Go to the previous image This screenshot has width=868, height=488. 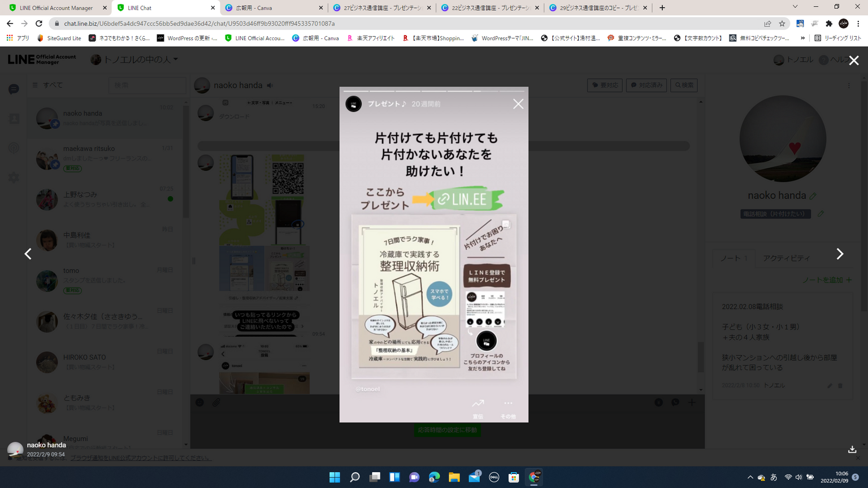28,254
